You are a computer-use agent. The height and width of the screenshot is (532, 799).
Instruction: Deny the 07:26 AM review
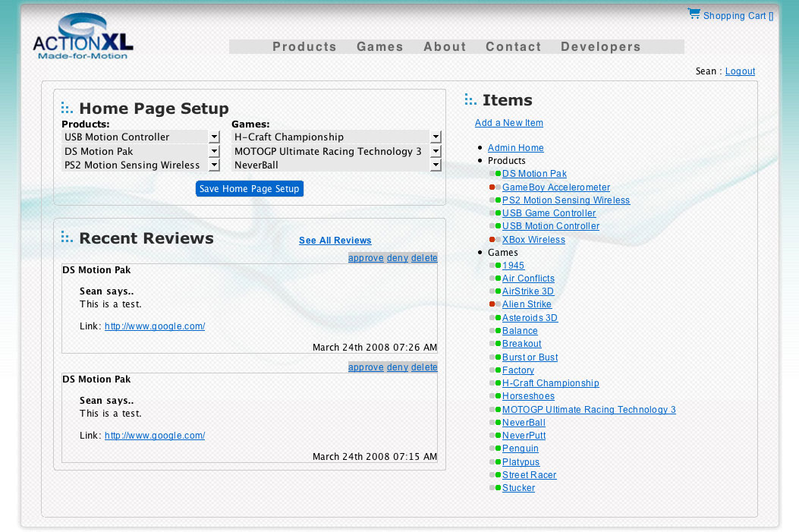pos(398,258)
